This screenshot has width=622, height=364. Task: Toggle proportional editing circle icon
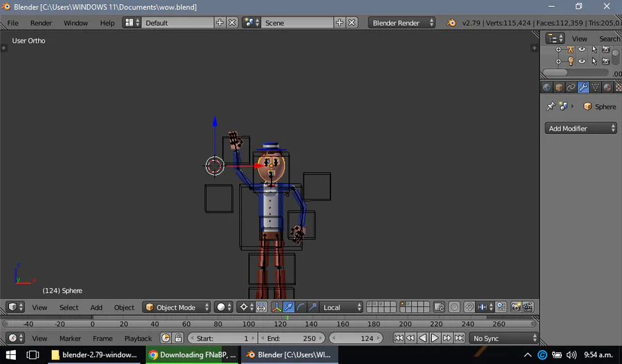click(x=454, y=307)
